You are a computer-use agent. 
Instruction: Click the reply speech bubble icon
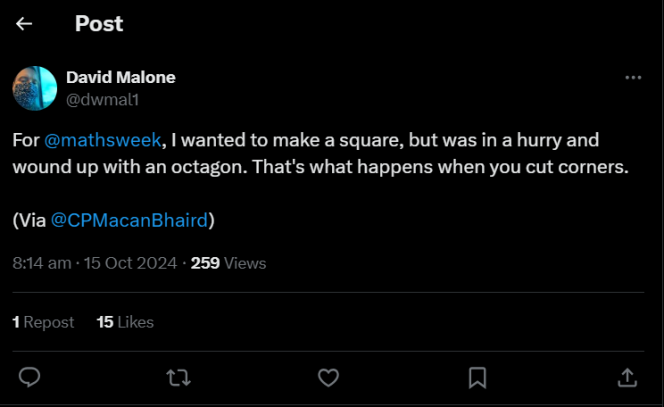pyautogui.click(x=30, y=376)
